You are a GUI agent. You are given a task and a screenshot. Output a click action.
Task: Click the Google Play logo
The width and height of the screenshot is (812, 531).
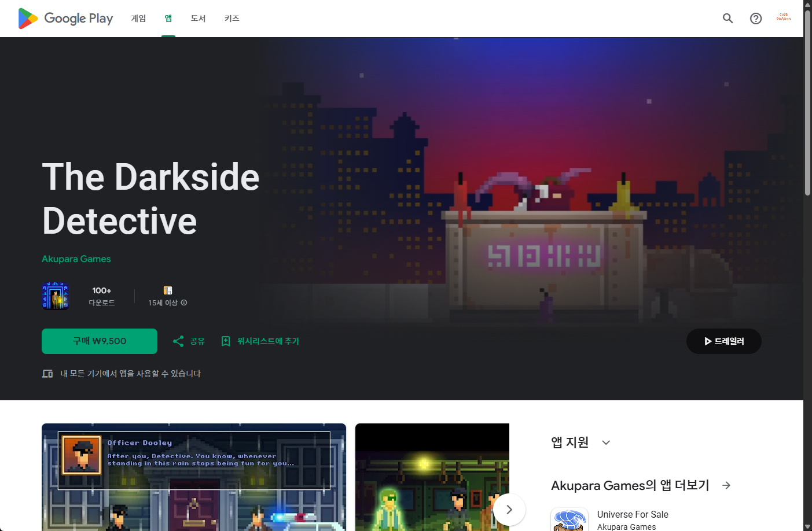(65, 19)
